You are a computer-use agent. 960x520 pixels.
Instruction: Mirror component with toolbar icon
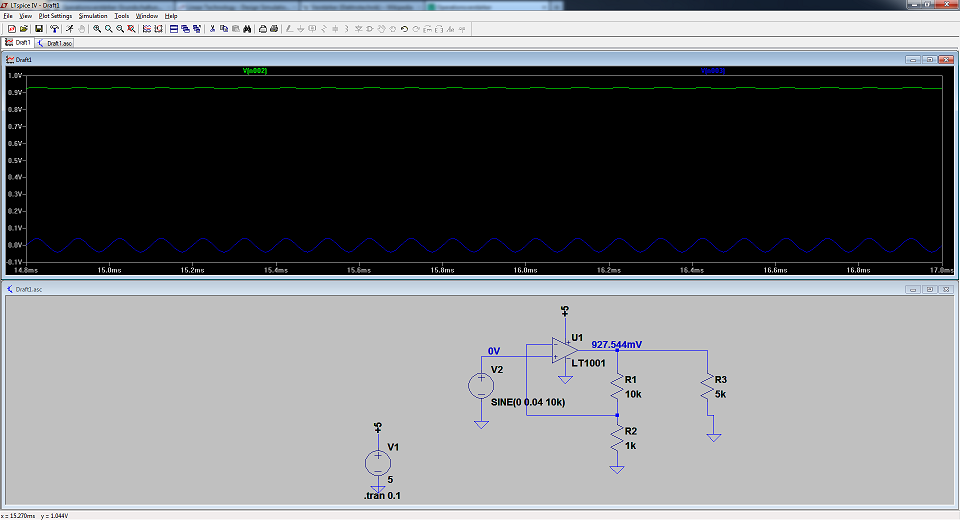[x=439, y=29]
